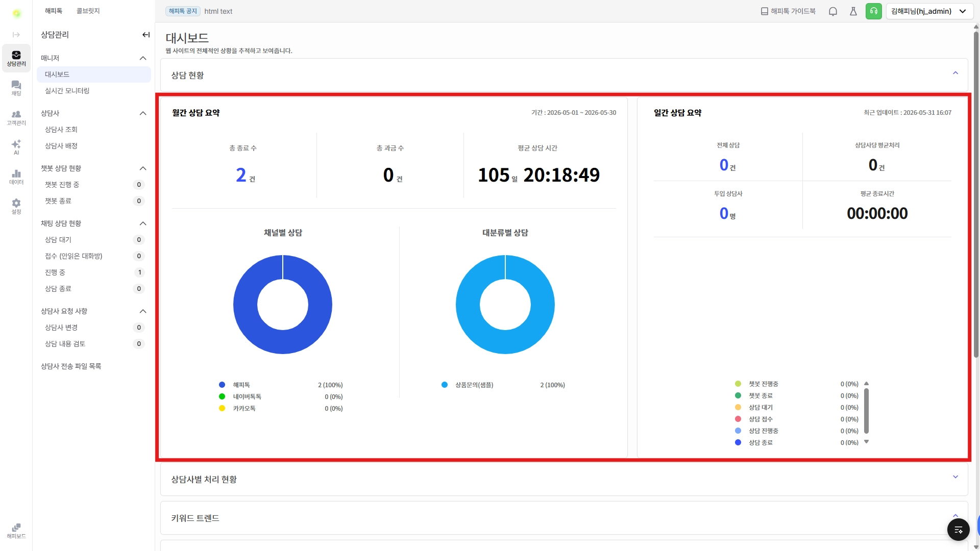Screen dimensions: 980x551
Task: Open the notifications bell icon
Action: (833, 11)
